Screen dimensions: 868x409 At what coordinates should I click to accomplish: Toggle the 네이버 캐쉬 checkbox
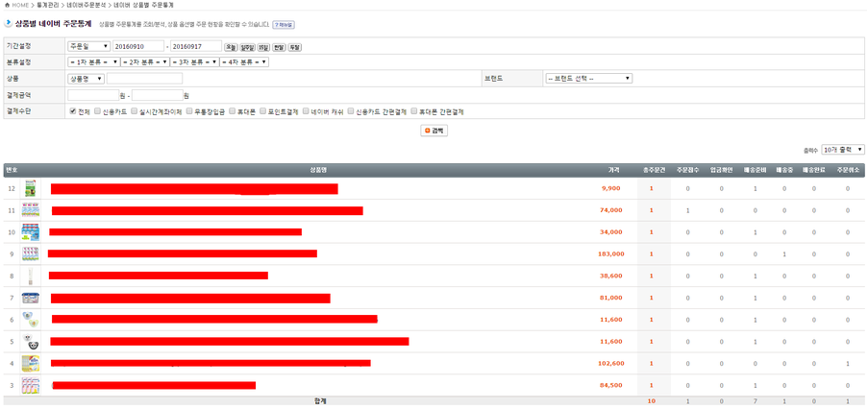click(x=305, y=111)
